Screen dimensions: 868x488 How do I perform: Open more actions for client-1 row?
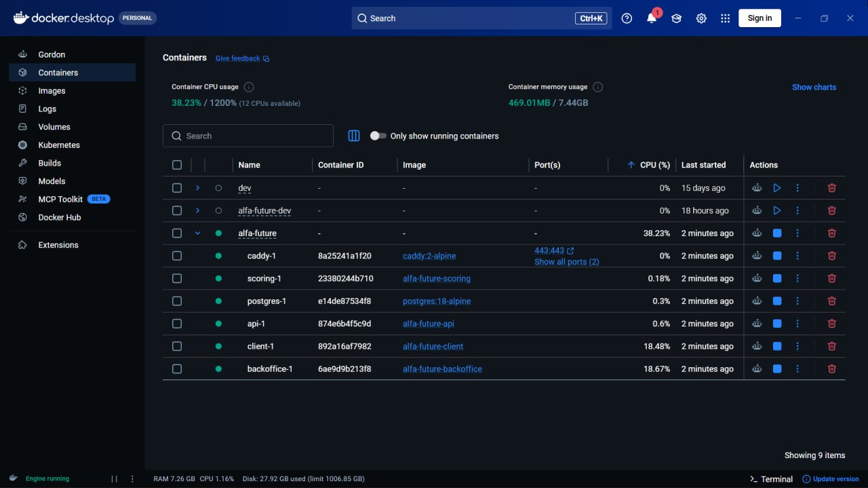[797, 346]
